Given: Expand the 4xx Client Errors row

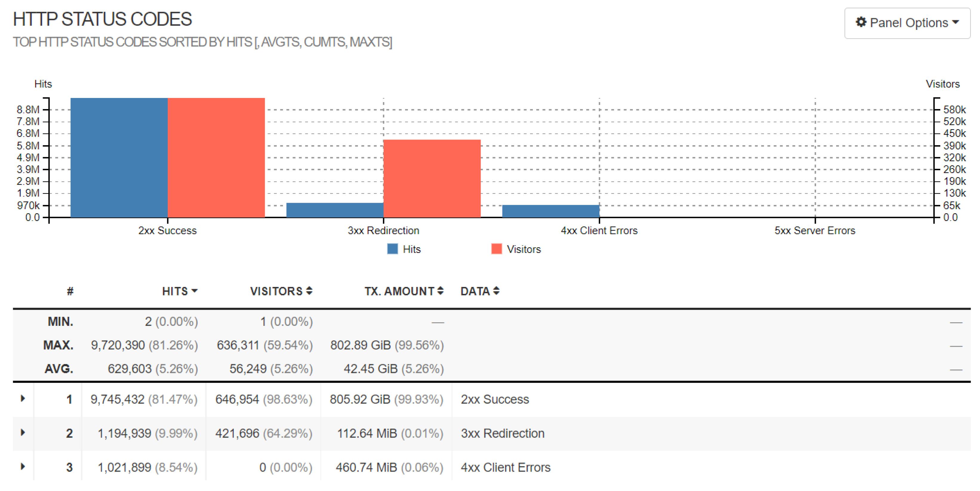Looking at the screenshot, I should click(23, 466).
